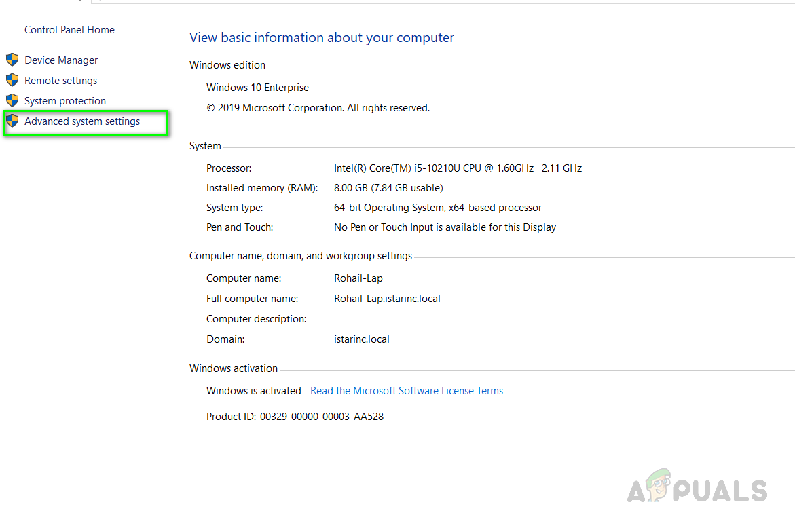
Task: Click '64-bit Operating System, x64-based processor' text
Action: point(437,208)
